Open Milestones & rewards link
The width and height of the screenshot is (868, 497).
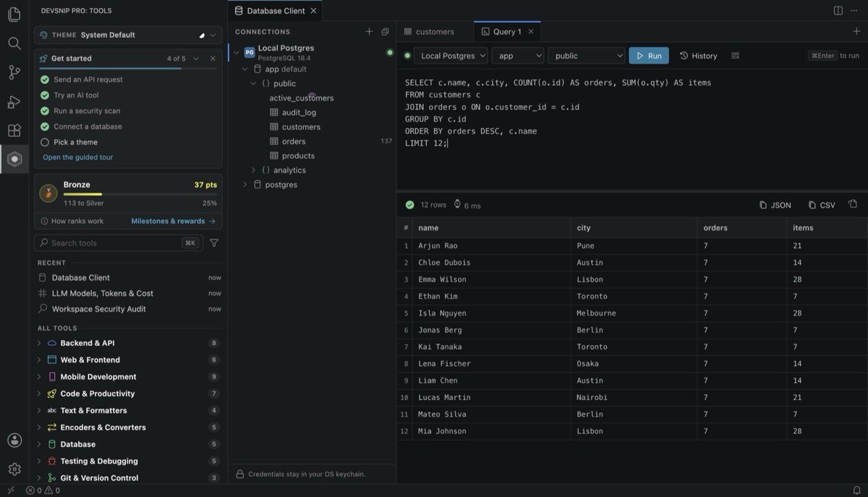(x=174, y=221)
